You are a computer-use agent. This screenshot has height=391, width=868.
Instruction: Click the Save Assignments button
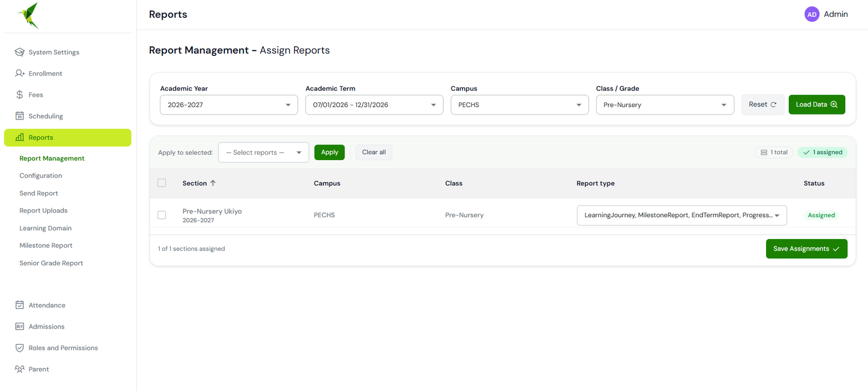tap(807, 249)
